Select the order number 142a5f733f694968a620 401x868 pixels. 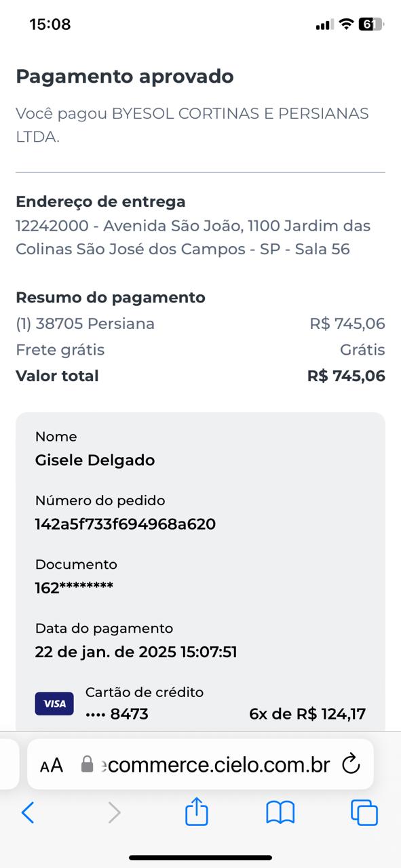click(x=126, y=524)
